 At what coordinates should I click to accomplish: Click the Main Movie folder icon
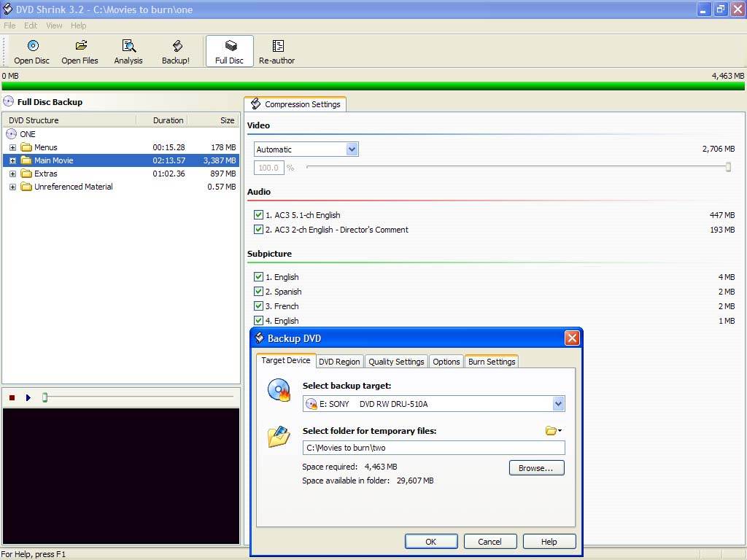(x=26, y=160)
